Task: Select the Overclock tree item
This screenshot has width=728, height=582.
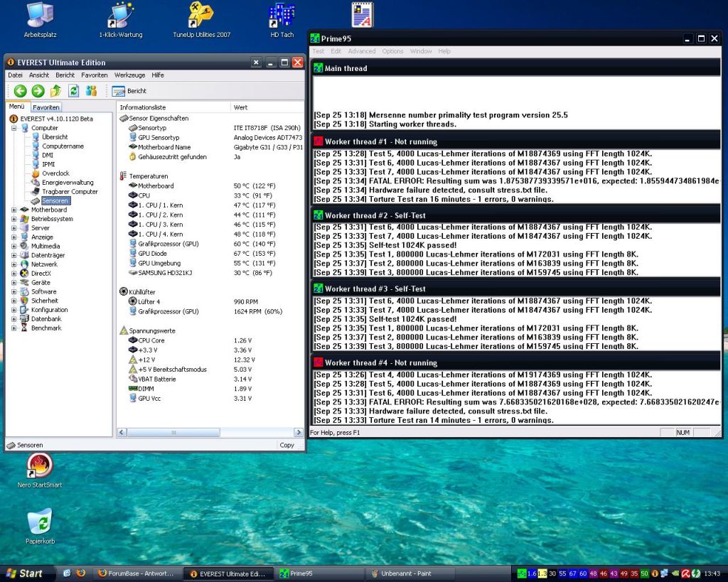Action: [55, 173]
